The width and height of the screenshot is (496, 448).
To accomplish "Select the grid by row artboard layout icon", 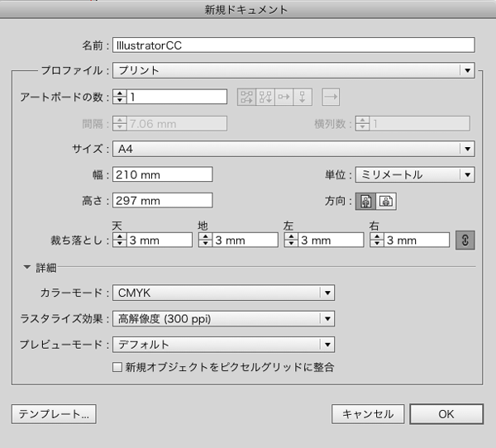I will 247,97.
